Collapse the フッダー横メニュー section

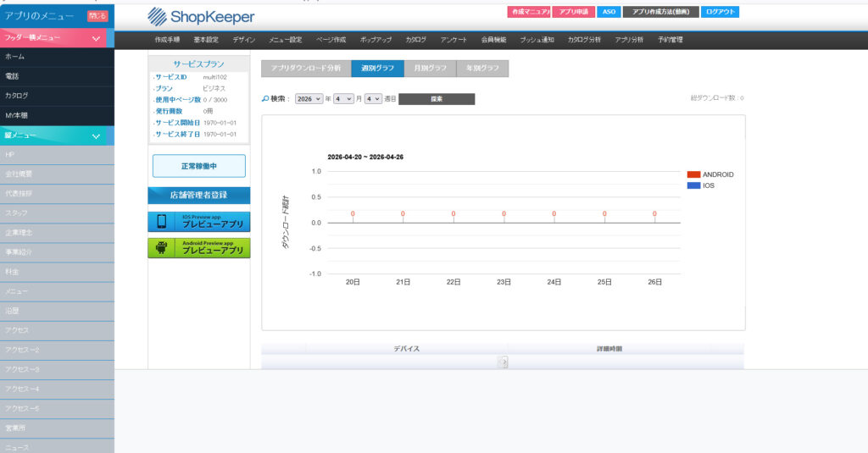pyautogui.click(x=96, y=38)
